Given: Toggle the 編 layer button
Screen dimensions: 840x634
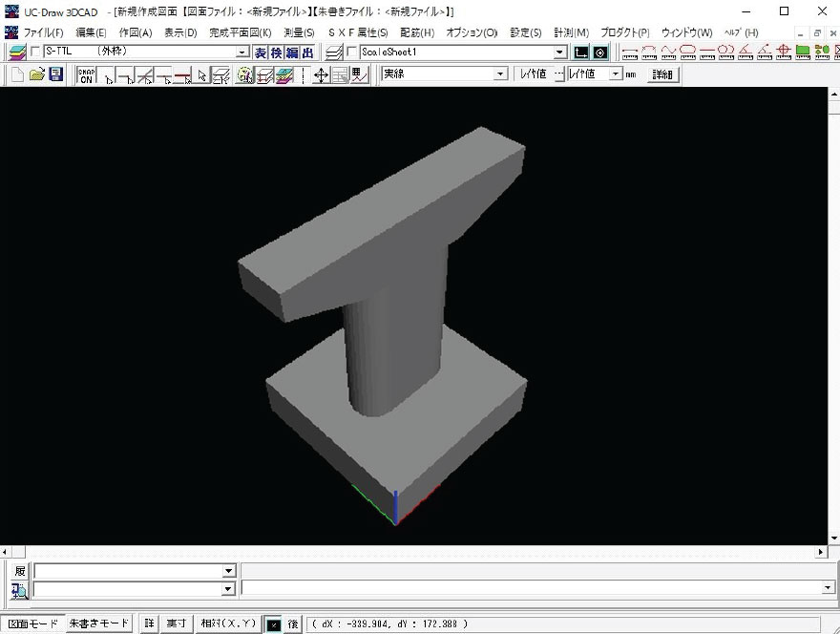Looking at the screenshot, I should (x=292, y=53).
